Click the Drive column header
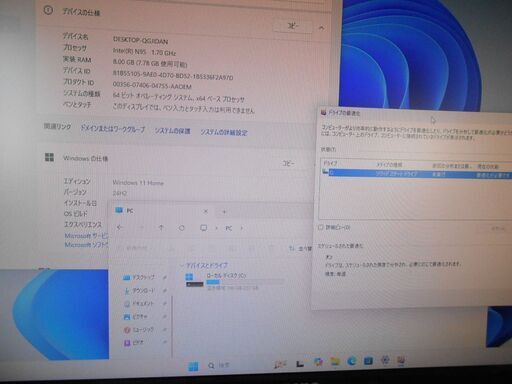Screen dimensions: 512x384 [331, 163]
